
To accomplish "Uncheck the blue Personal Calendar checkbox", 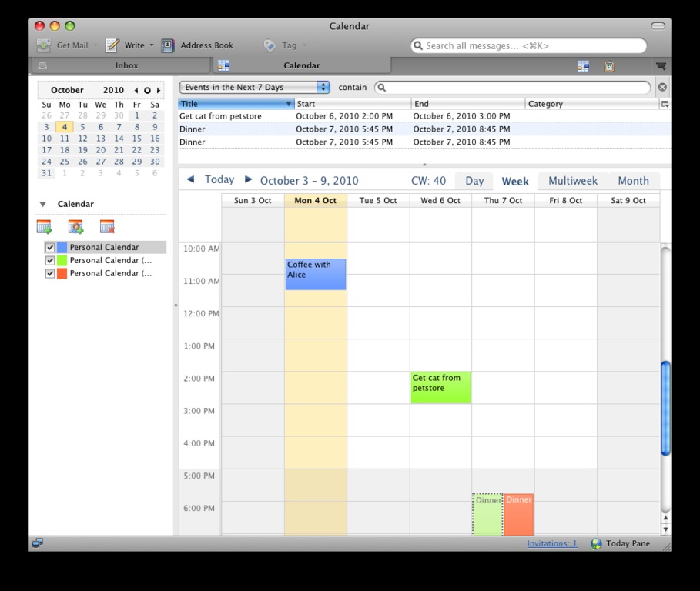I will (50, 248).
